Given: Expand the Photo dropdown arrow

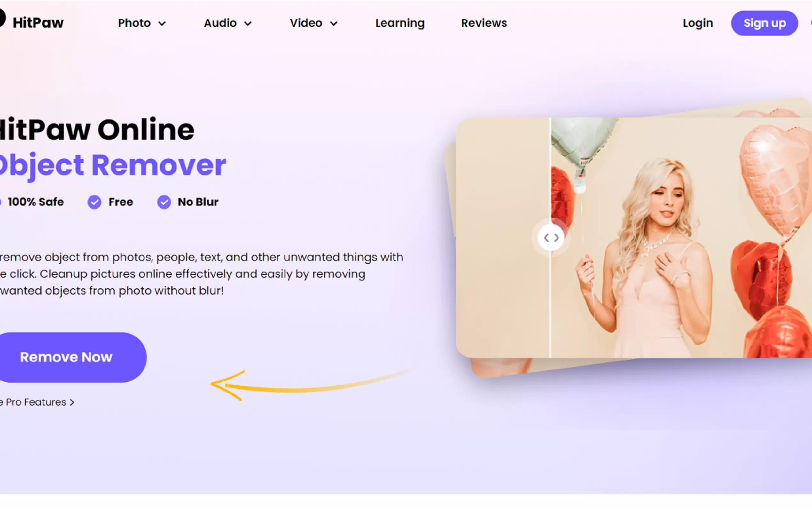Looking at the screenshot, I should [162, 24].
